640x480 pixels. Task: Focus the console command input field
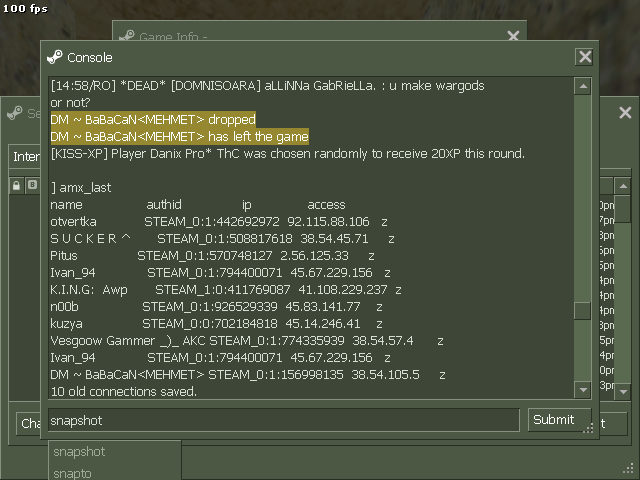coord(284,420)
